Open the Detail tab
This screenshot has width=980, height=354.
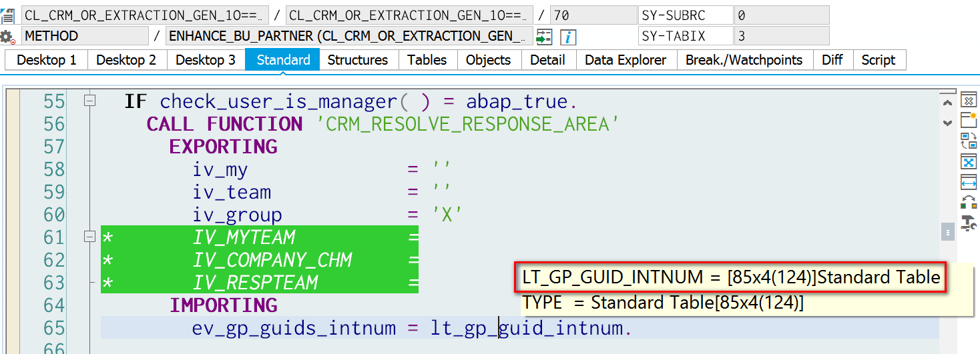[x=548, y=59]
